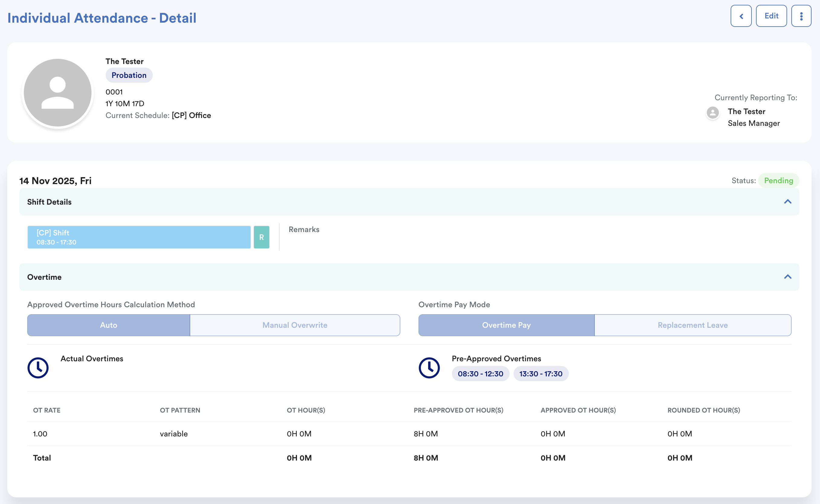
Task: Click the Edit button
Action: click(x=771, y=16)
